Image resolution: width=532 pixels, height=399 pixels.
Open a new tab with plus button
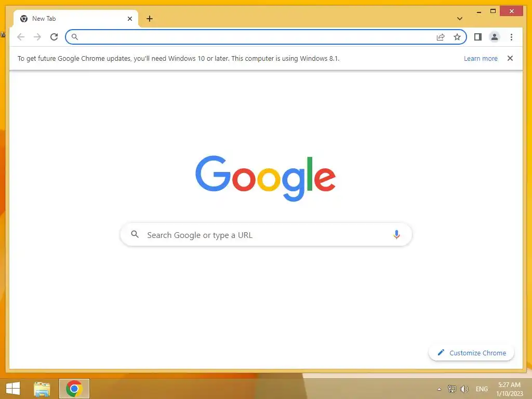[x=150, y=19]
